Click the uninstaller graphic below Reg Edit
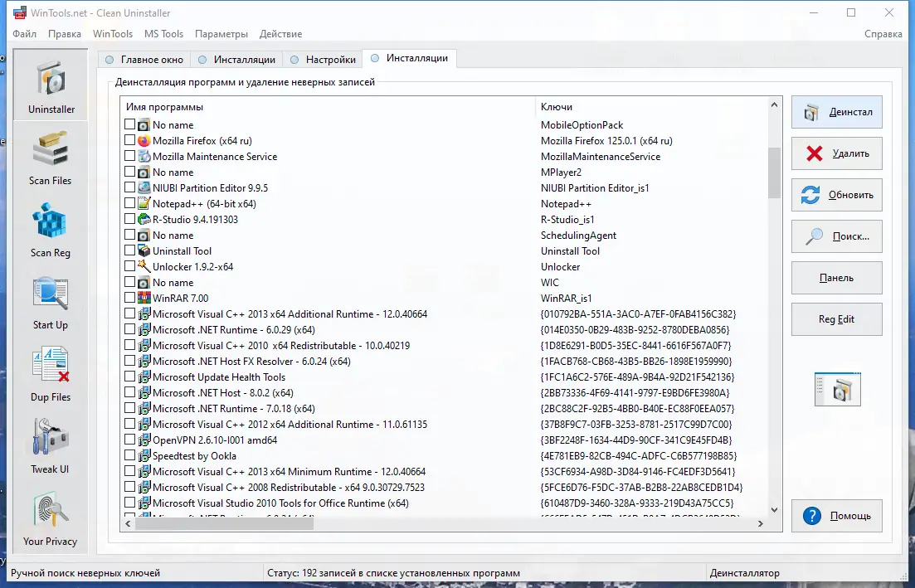Image resolution: width=915 pixels, height=588 pixels. point(837,389)
